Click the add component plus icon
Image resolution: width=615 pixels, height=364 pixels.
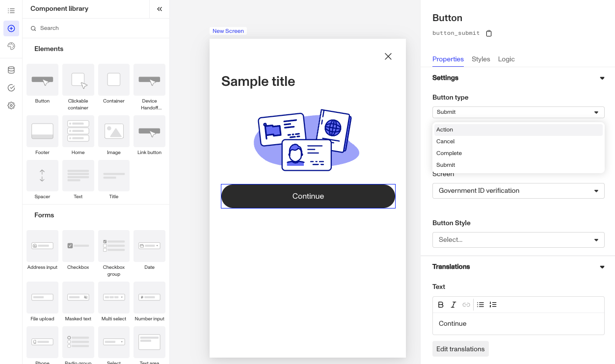click(x=11, y=28)
